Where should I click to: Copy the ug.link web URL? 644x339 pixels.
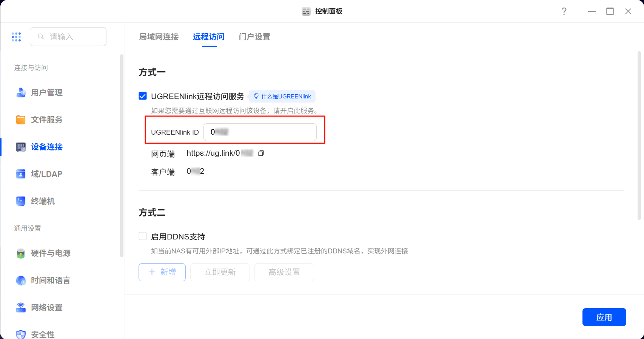click(261, 153)
